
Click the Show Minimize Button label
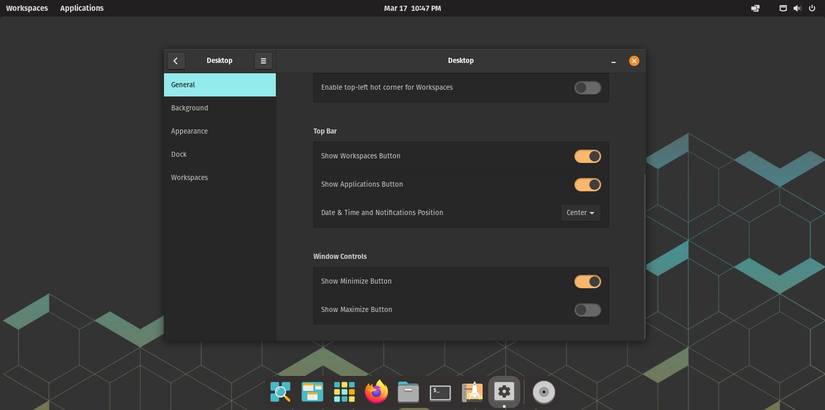click(356, 282)
